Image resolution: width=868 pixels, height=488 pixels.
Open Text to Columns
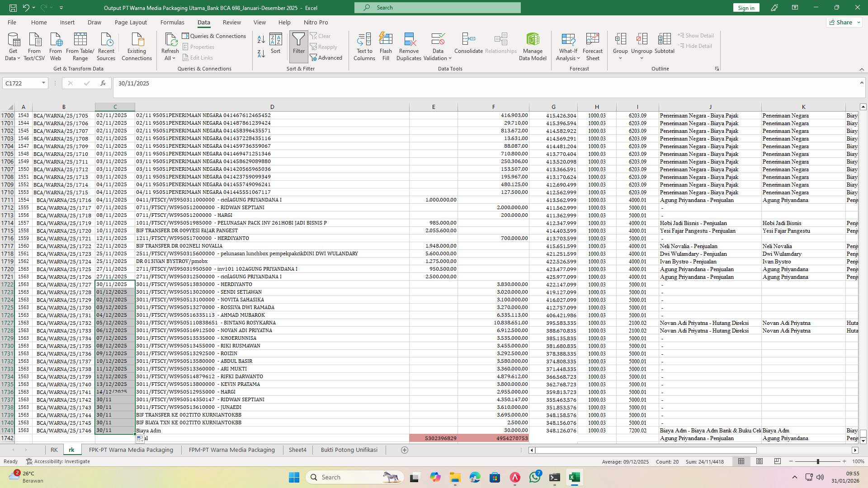tap(364, 45)
